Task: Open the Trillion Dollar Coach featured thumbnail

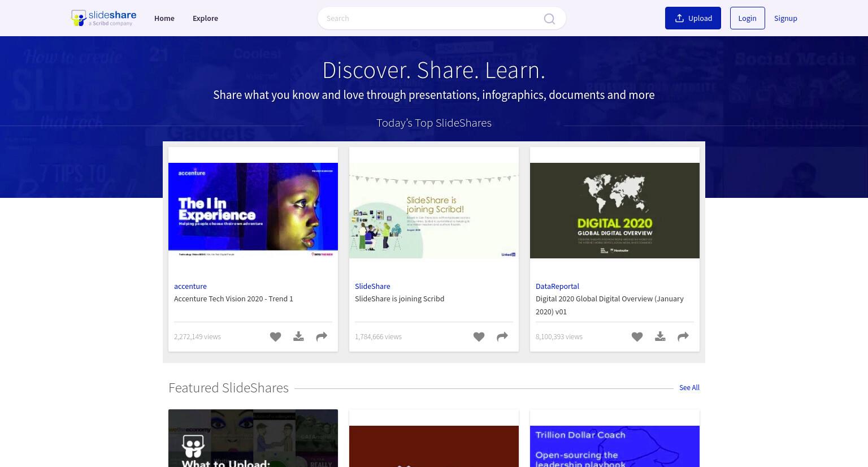Action: pyautogui.click(x=615, y=446)
